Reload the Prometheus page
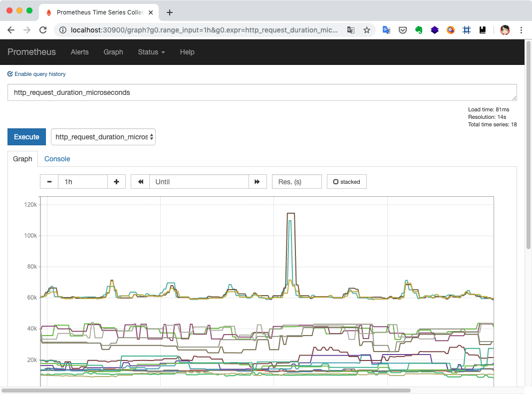 point(43,30)
